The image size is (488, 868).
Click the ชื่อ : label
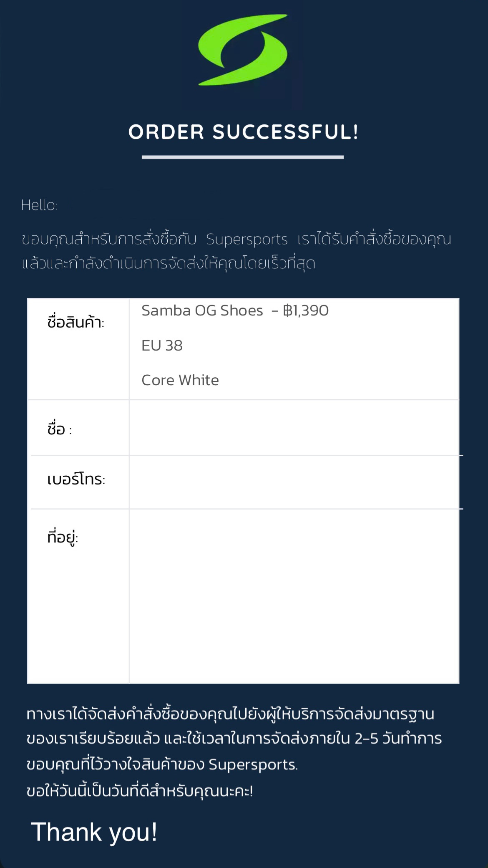(60, 429)
